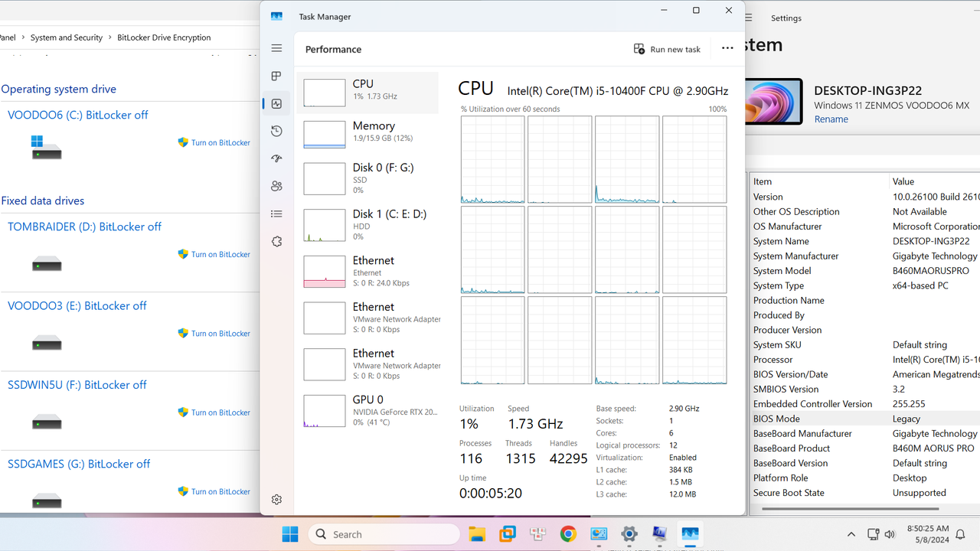Open breadcrumb chevron before BitLocker Drive Encryption
Image resolution: width=980 pixels, height=551 pixels.
110,37
